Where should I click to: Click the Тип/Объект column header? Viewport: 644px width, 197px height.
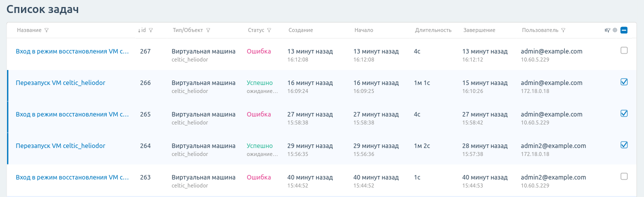click(x=187, y=30)
